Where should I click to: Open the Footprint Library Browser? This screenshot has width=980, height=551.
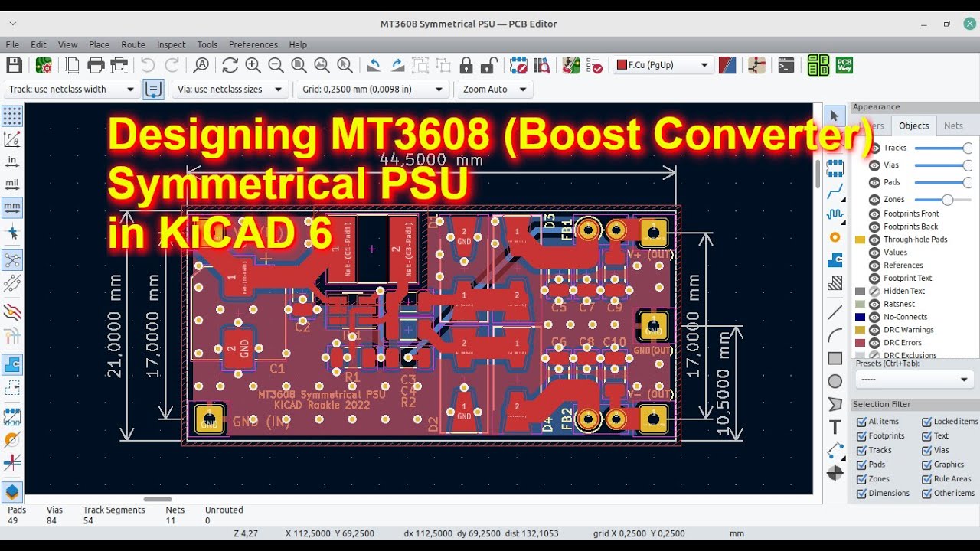tap(542, 65)
